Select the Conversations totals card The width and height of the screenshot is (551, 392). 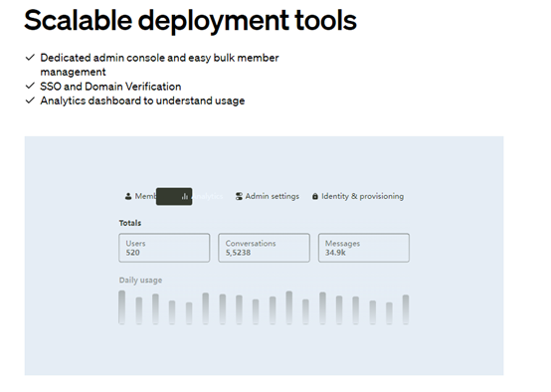tap(264, 248)
